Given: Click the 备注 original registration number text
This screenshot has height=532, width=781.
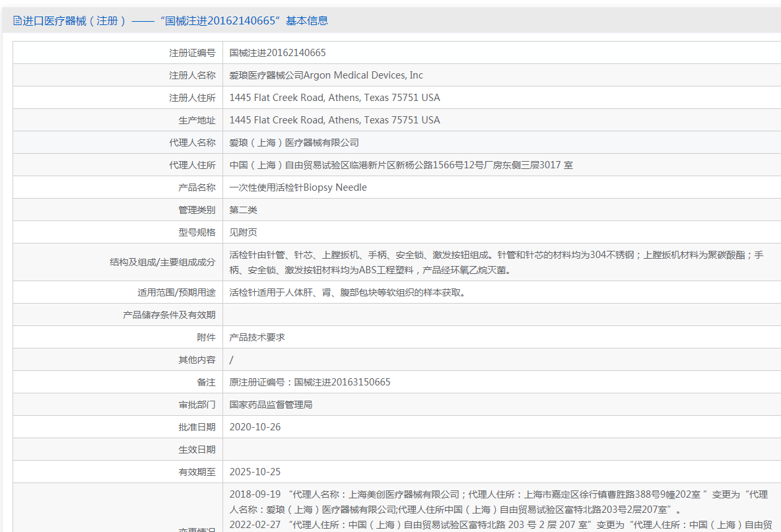Looking at the screenshot, I should pyautogui.click(x=310, y=382).
